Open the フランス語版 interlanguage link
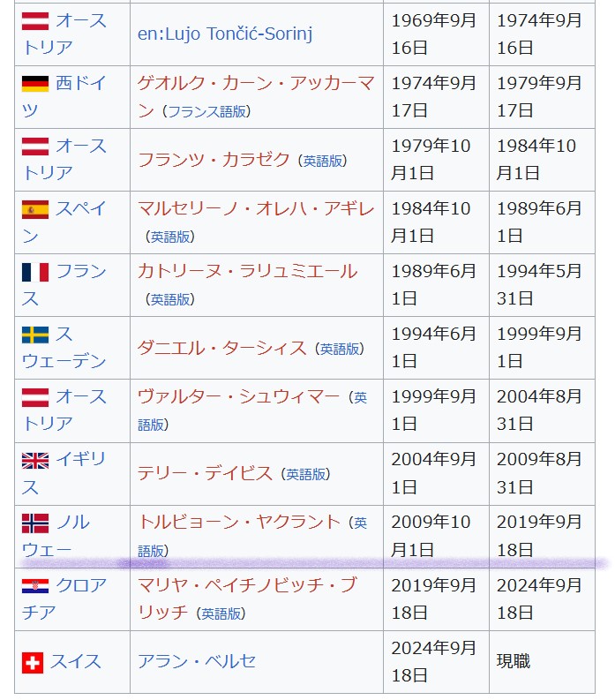615x700 pixels. [207, 111]
